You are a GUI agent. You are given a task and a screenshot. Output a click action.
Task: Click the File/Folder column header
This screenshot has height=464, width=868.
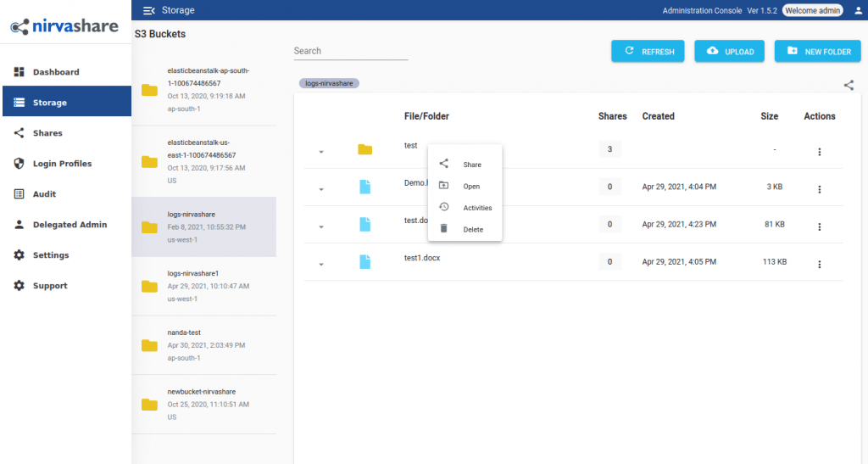(x=426, y=116)
